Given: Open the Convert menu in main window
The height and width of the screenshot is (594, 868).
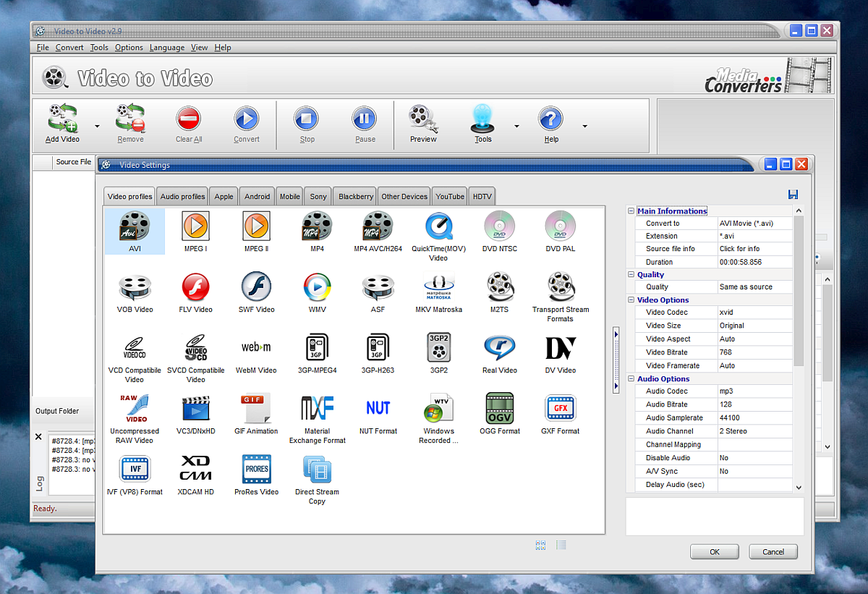Looking at the screenshot, I should point(69,47).
